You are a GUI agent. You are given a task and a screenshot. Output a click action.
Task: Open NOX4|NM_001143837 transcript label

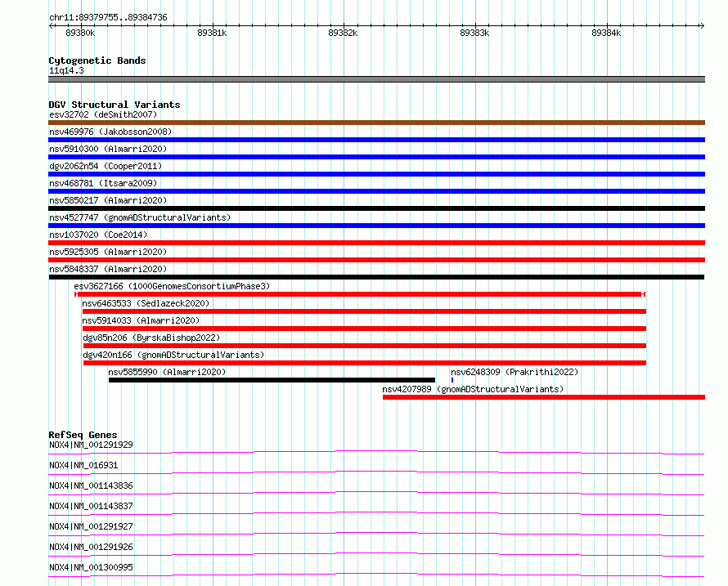(x=91, y=506)
